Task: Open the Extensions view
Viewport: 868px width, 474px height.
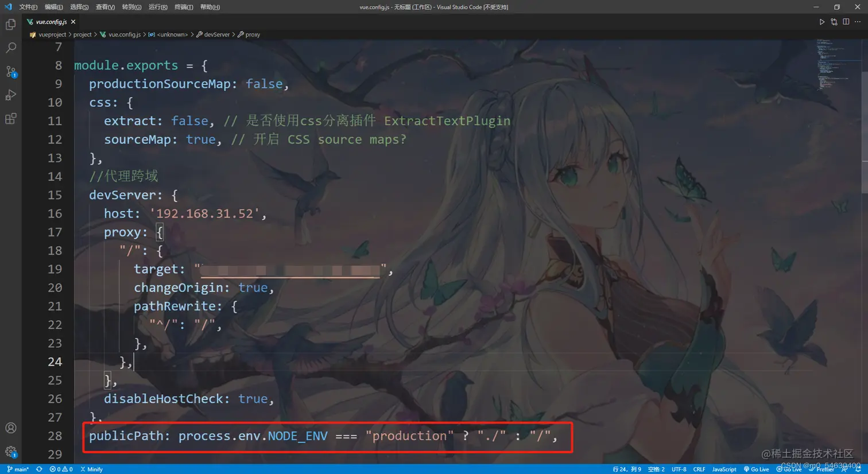Action: click(10, 119)
